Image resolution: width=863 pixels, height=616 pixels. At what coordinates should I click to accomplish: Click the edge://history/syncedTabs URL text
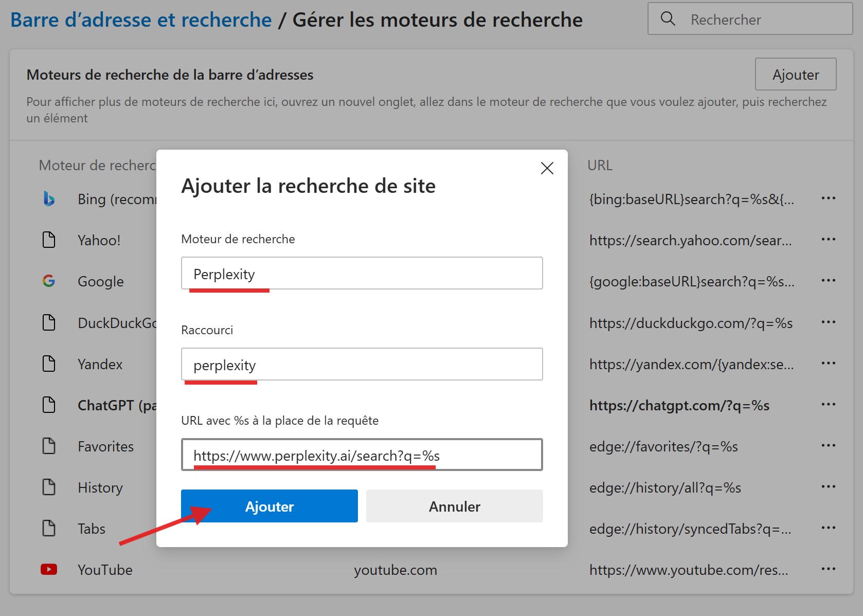[690, 529]
